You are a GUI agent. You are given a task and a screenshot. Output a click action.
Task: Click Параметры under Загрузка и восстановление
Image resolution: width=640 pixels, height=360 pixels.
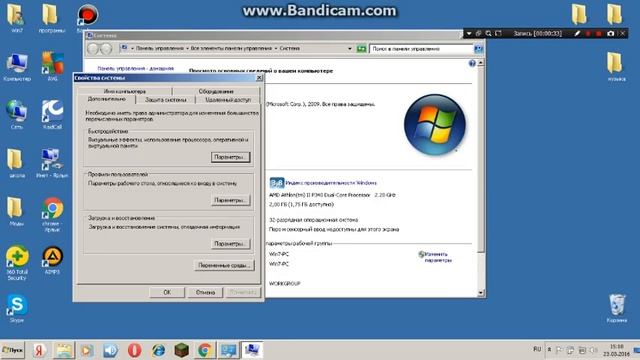click(x=231, y=244)
